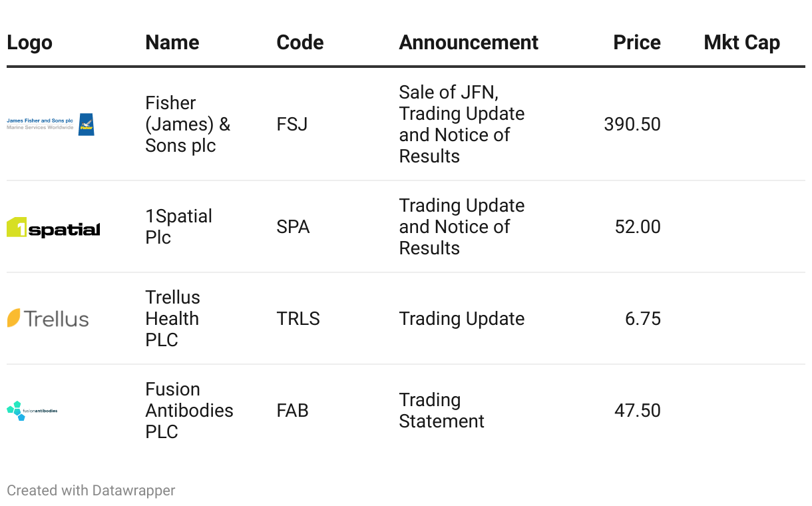Select the Fusion Antibodies PLC name

pos(189,411)
